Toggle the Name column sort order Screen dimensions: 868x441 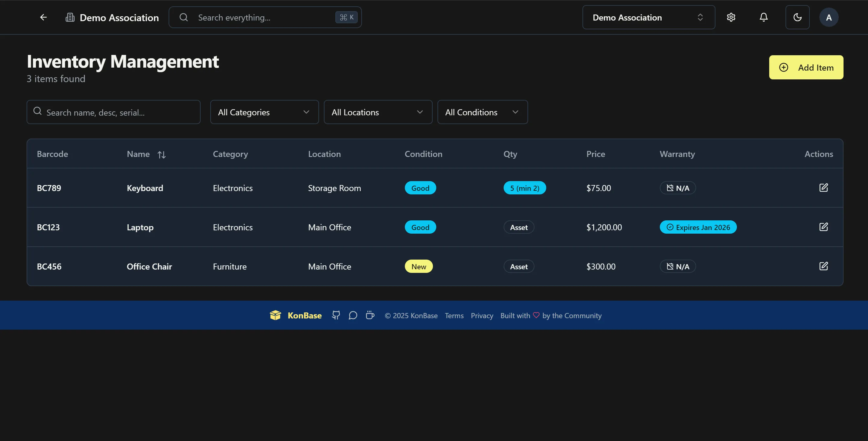[161, 155]
